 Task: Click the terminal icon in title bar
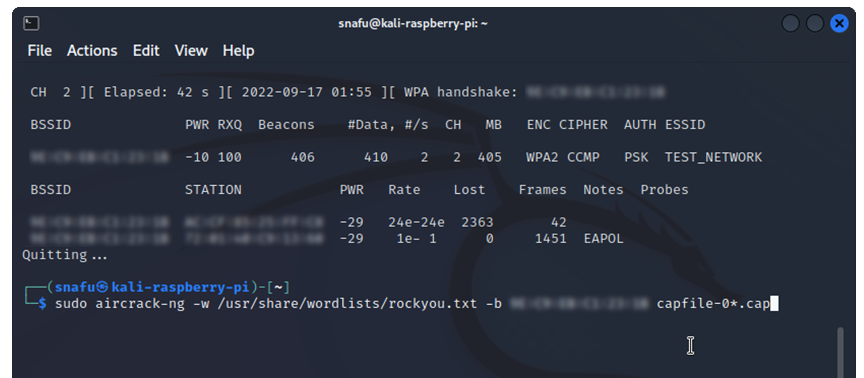pos(31,23)
